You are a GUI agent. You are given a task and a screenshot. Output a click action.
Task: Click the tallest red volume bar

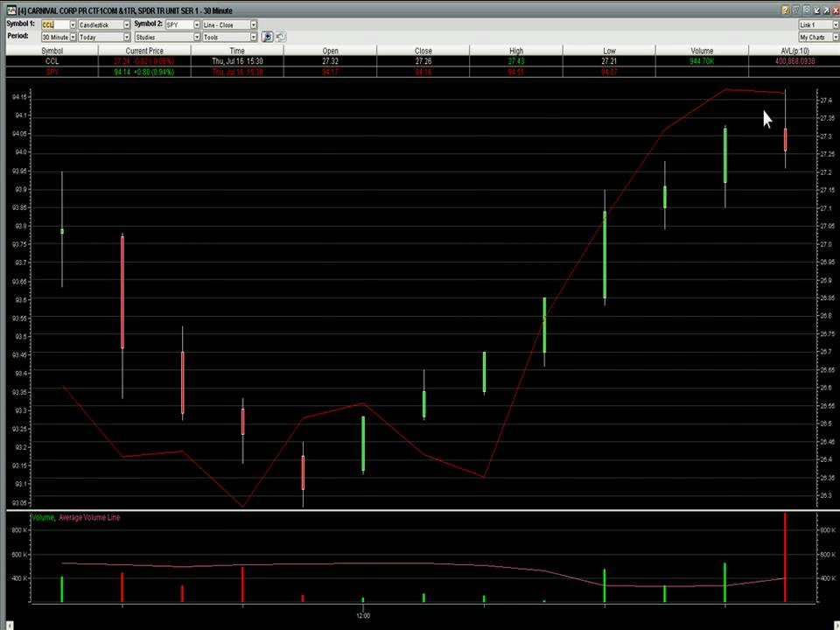[786, 557]
